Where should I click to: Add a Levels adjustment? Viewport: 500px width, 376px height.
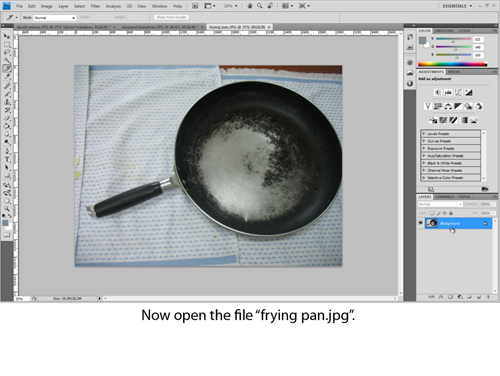448,92
